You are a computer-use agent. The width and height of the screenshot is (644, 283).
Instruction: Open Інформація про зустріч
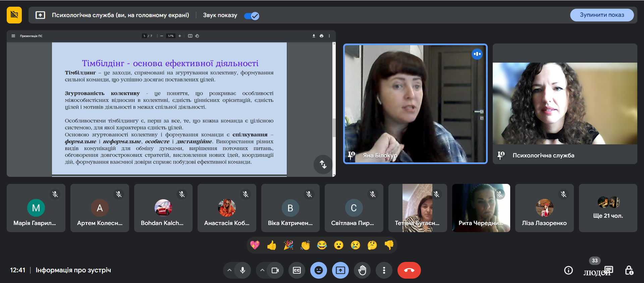click(x=73, y=270)
